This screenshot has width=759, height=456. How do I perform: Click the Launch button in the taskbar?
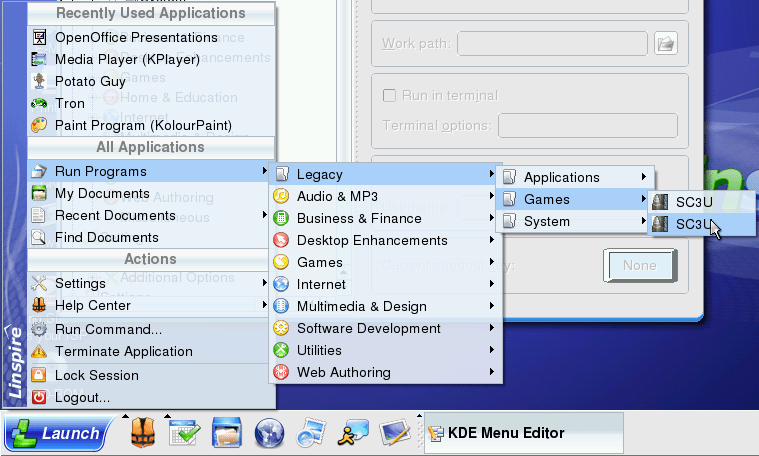click(57, 433)
